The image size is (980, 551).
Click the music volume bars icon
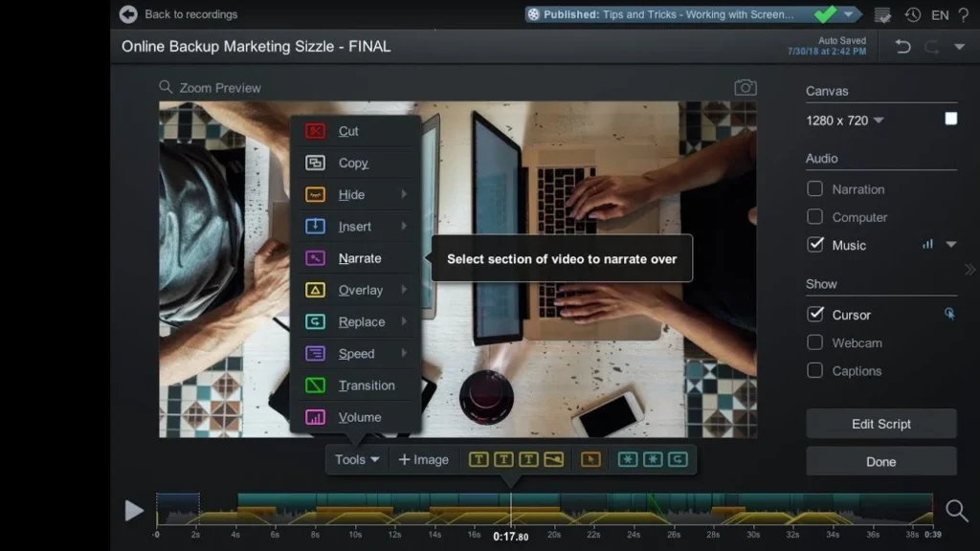[927, 245]
